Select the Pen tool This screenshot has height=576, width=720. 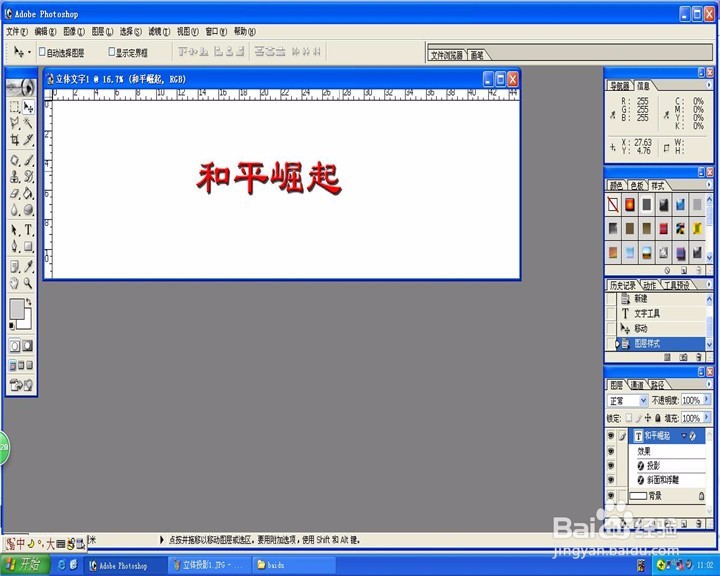point(15,246)
